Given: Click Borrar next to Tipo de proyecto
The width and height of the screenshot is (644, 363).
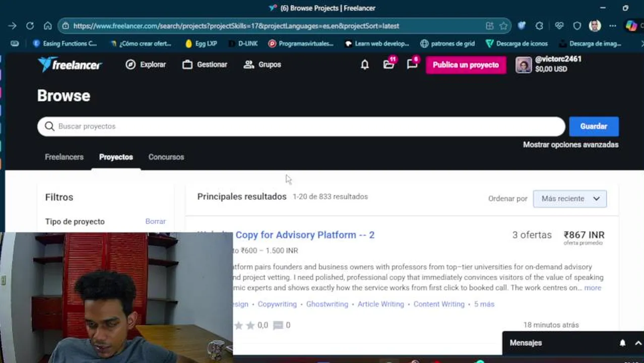Looking at the screenshot, I should coord(155,221).
